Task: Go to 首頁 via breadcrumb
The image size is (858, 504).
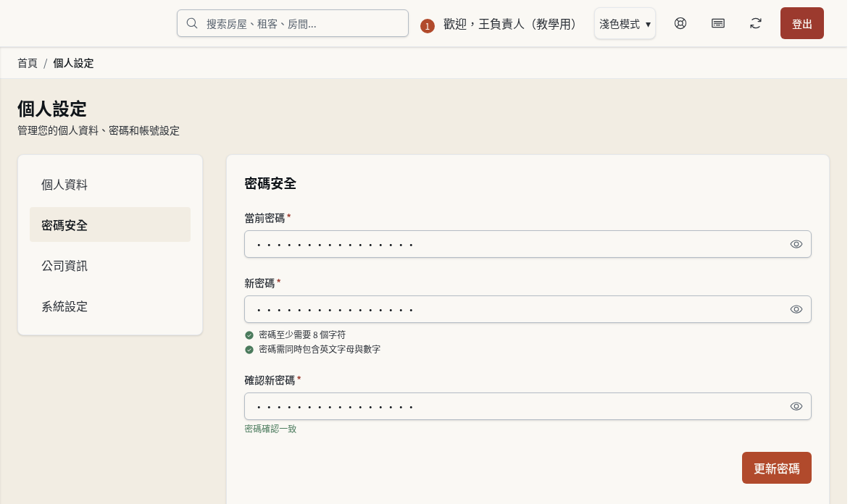Action: point(28,64)
